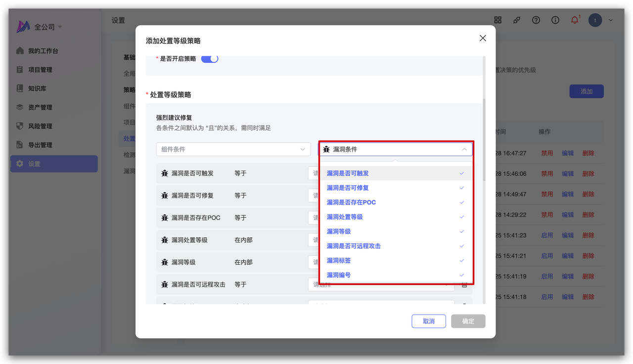Click the dialog's vertical scrollbar

click(484, 138)
